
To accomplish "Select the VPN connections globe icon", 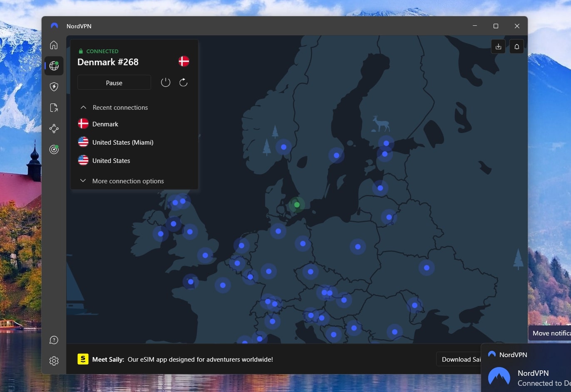I will click(x=54, y=66).
